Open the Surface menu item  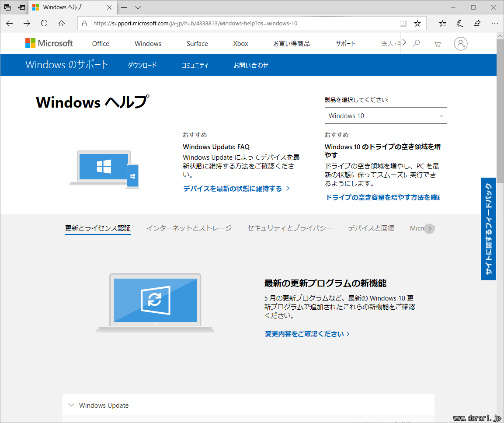197,43
